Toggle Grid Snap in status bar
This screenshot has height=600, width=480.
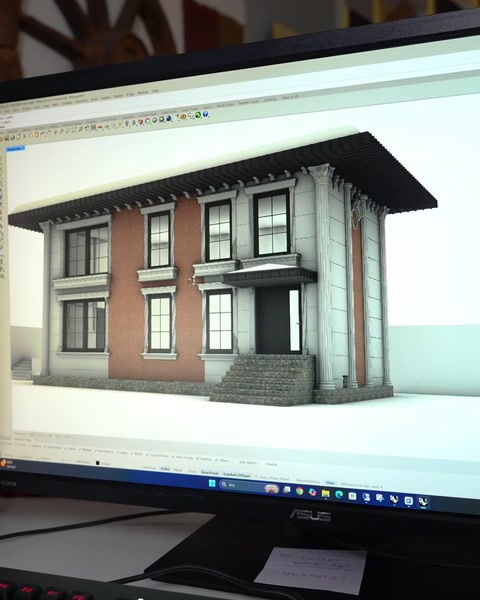point(149,468)
